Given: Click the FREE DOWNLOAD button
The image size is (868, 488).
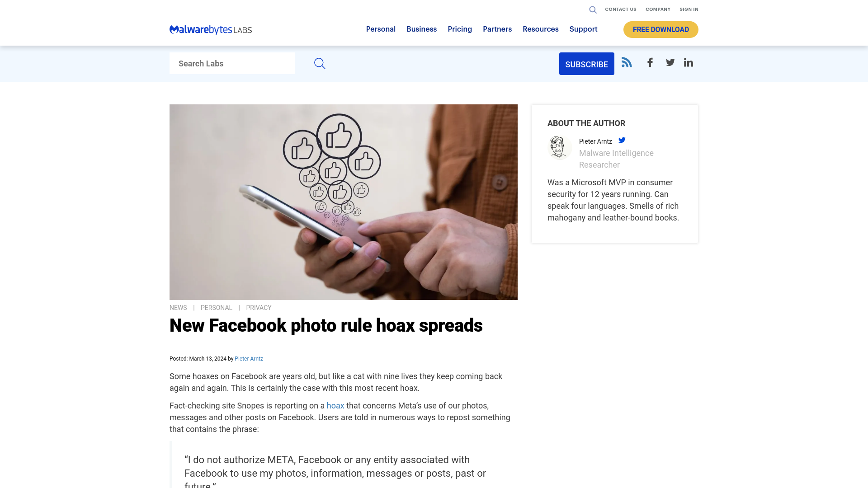Looking at the screenshot, I should pyautogui.click(x=660, y=29).
